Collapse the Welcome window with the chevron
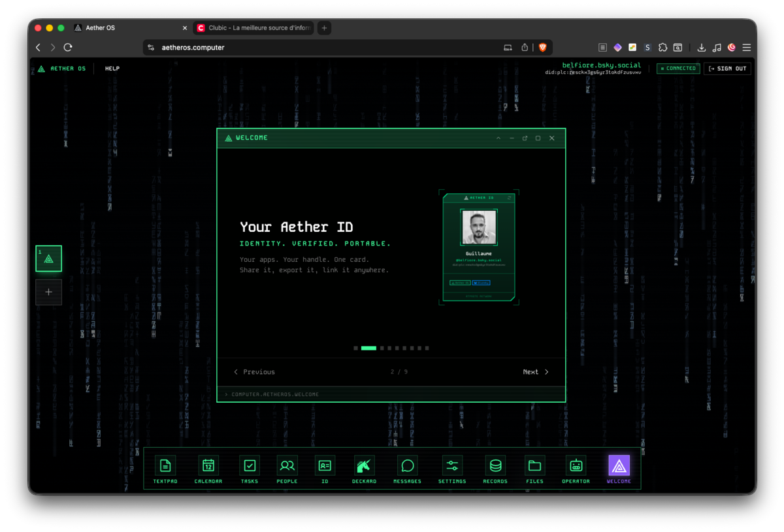This screenshot has width=784, height=532. (498, 138)
